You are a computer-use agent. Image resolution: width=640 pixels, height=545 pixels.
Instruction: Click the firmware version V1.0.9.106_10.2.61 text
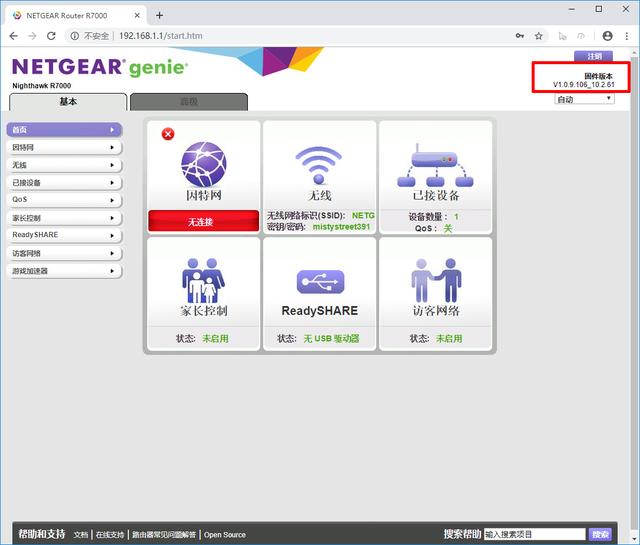point(583,85)
